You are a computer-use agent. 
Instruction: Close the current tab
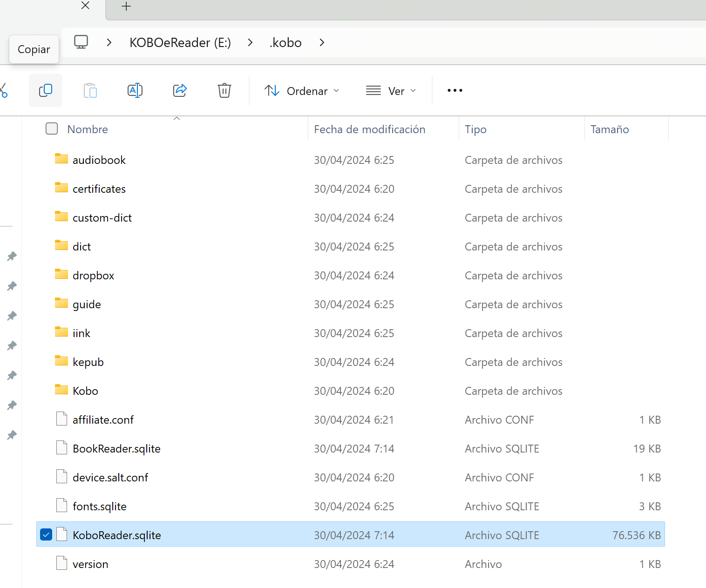[x=85, y=6]
